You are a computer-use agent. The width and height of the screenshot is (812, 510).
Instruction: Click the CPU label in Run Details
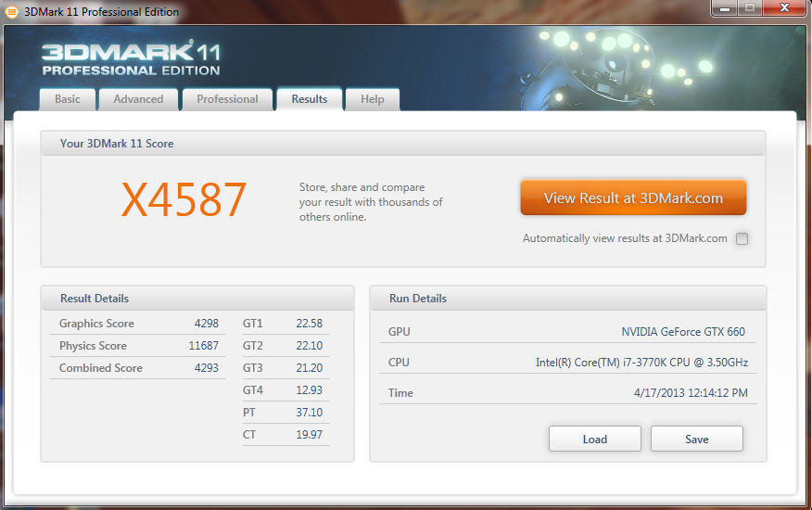[x=399, y=363]
